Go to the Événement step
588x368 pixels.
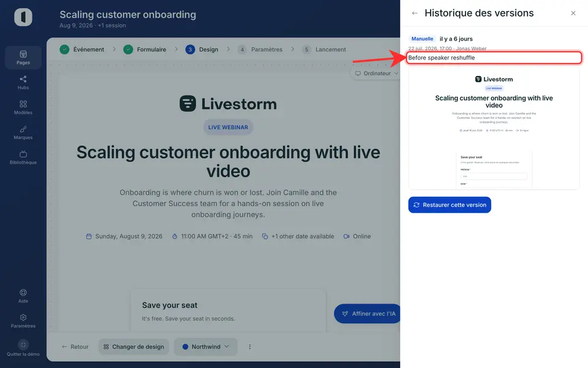[x=82, y=49]
